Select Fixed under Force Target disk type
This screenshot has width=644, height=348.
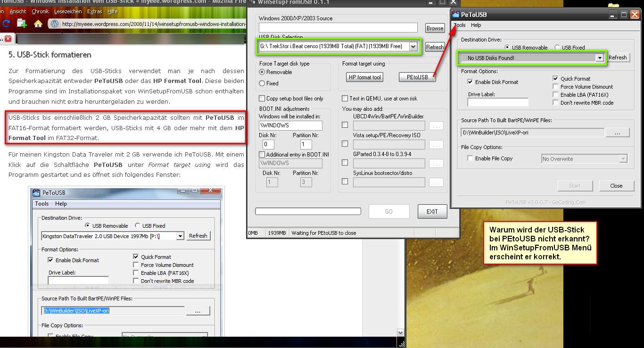pyautogui.click(x=262, y=83)
